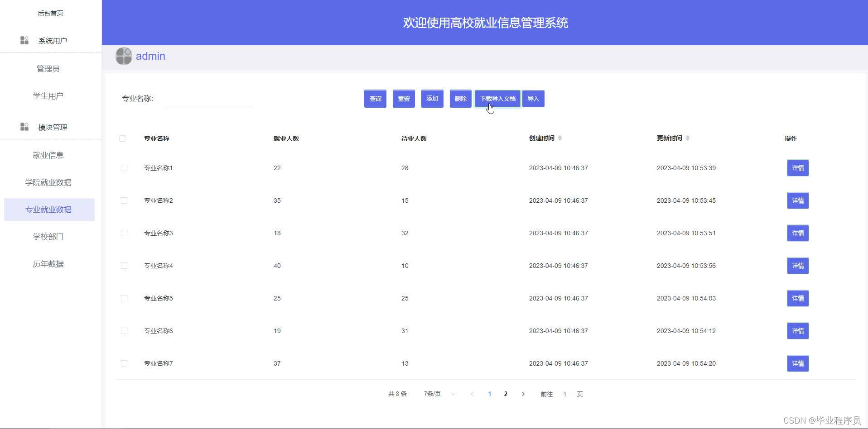The height and width of the screenshot is (429, 868).
Task: Select page 1 in pagination
Action: pyautogui.click(x=489, y=394)
